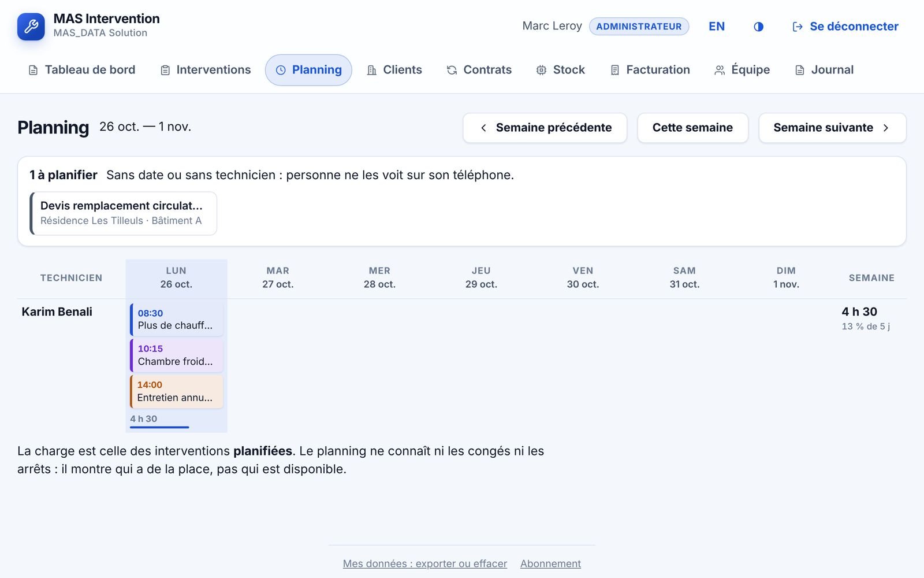Viewport: 924px width, 578px height.
Task: Click the 13 % de 5 j value
Action: click(866, 327)
